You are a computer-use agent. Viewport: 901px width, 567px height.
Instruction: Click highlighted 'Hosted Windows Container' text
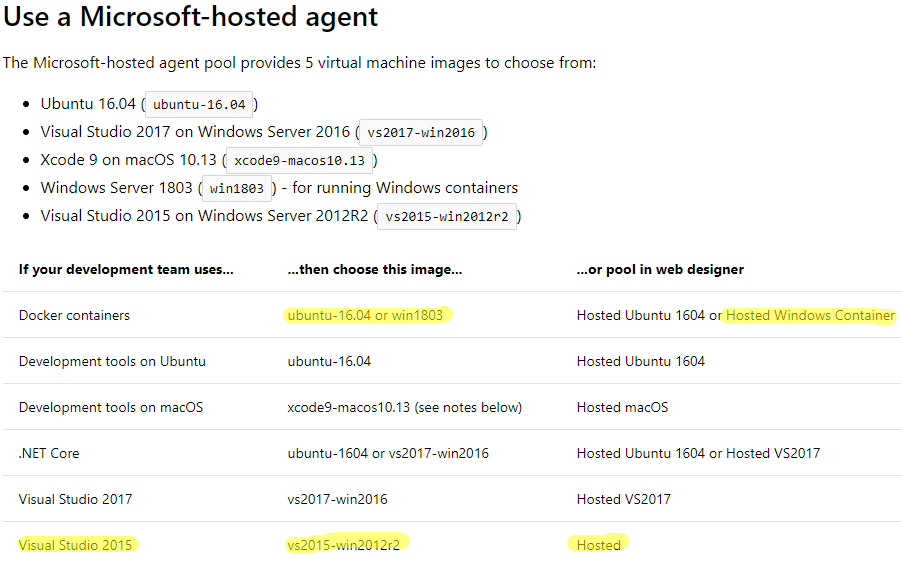coord(810,315)
